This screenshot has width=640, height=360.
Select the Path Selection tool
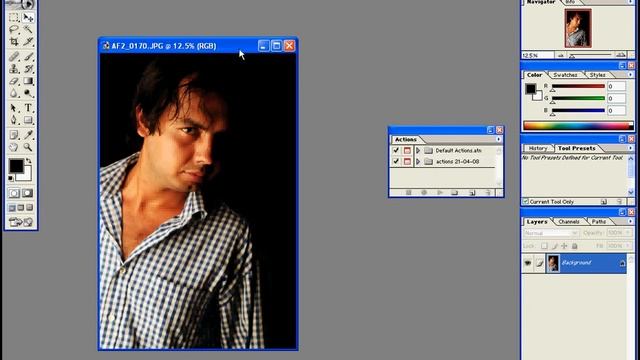click(14, 108)
